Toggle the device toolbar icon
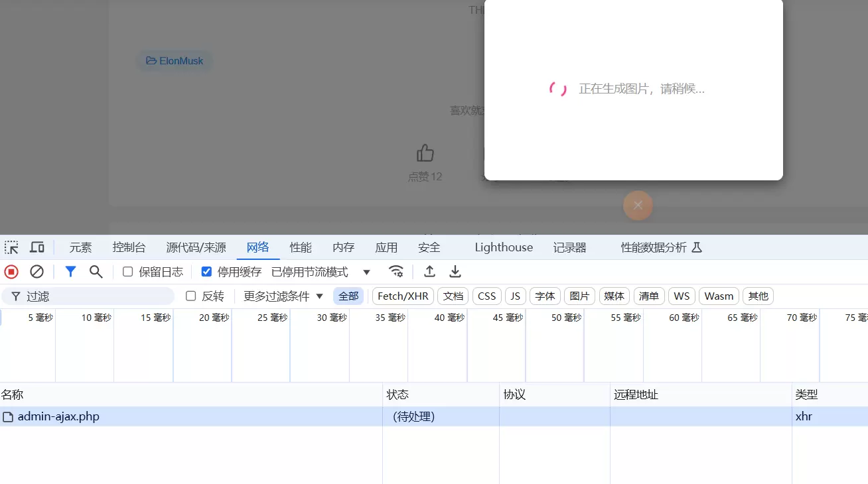 coord(37,247)
